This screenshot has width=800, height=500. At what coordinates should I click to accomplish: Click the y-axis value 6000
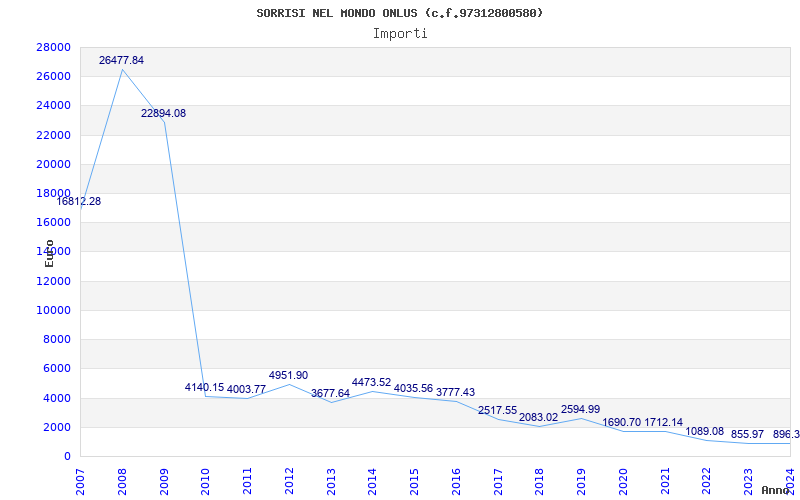pos(56,368)
